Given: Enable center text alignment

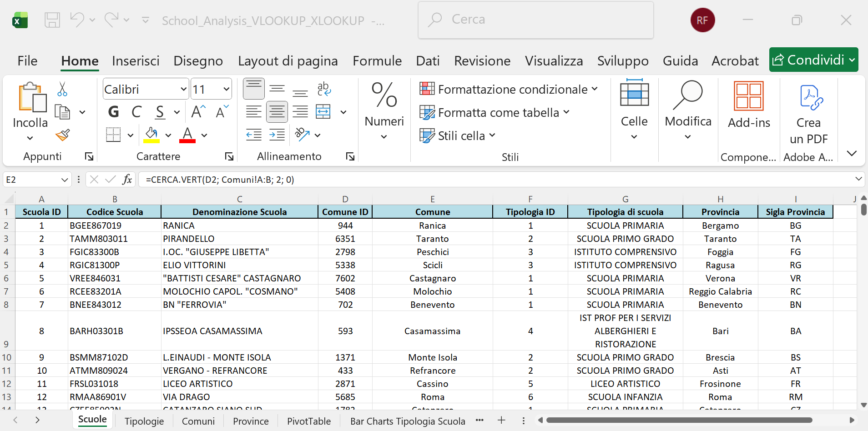Looking at the screenshot, I should tap(277, 112).
